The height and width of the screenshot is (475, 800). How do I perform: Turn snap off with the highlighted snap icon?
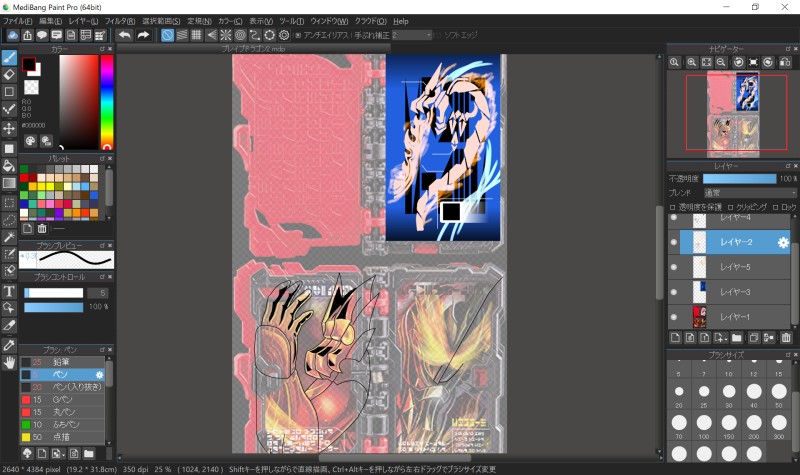(x=167, y=35)
